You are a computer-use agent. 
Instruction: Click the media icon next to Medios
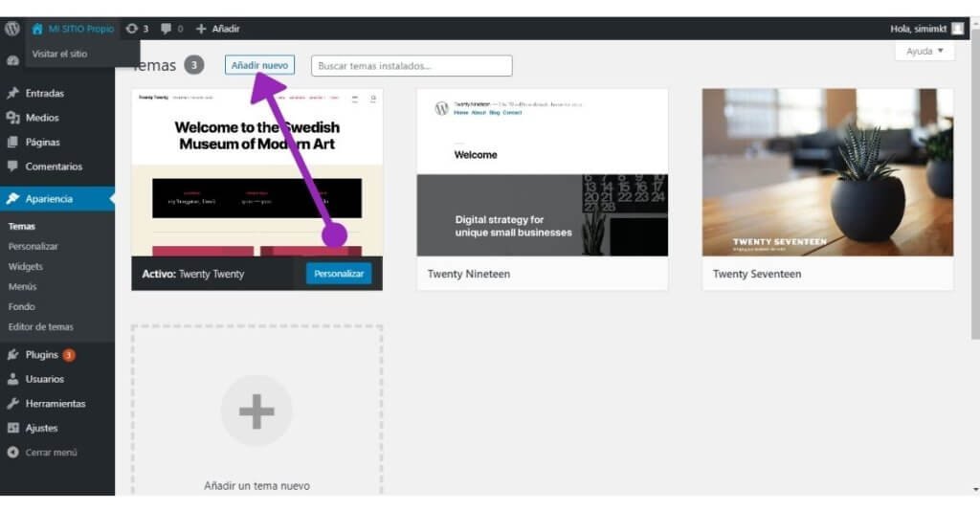12,118
